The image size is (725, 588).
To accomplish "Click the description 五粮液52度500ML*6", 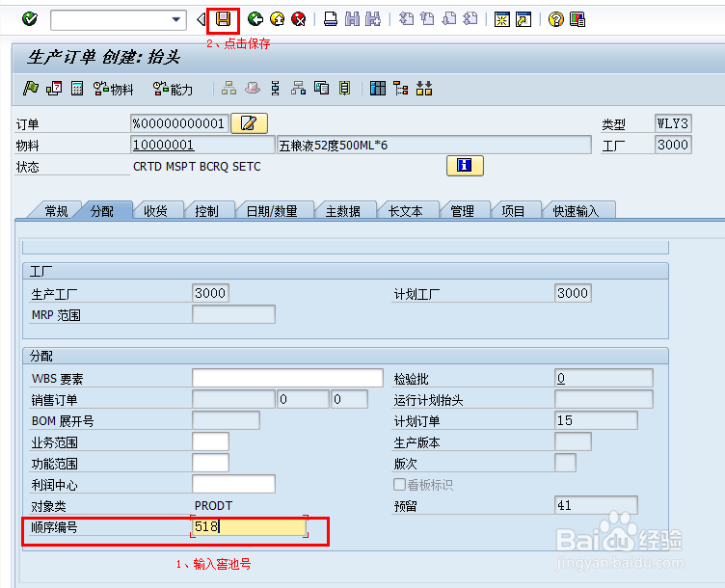I will pos(434,146).
